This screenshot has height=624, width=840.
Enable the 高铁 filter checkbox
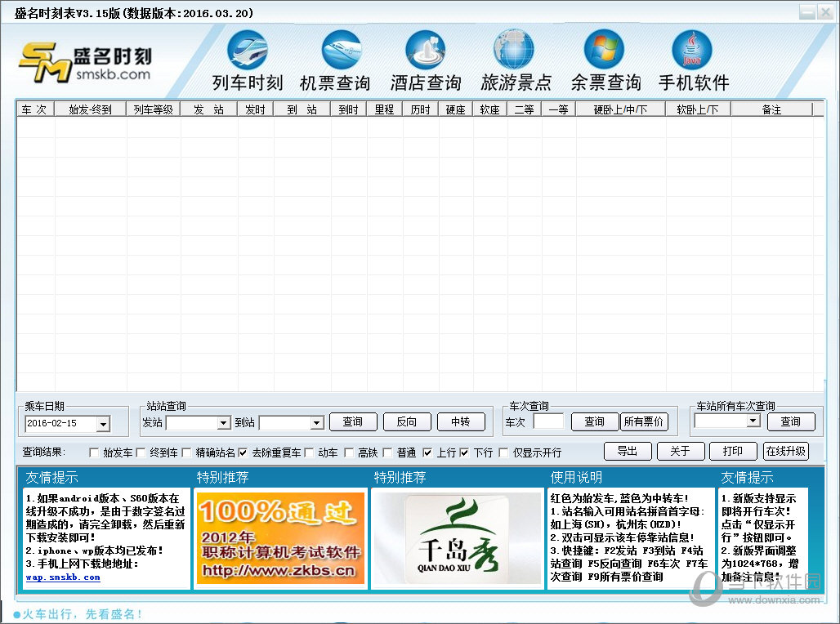click(x=349, y=452)
